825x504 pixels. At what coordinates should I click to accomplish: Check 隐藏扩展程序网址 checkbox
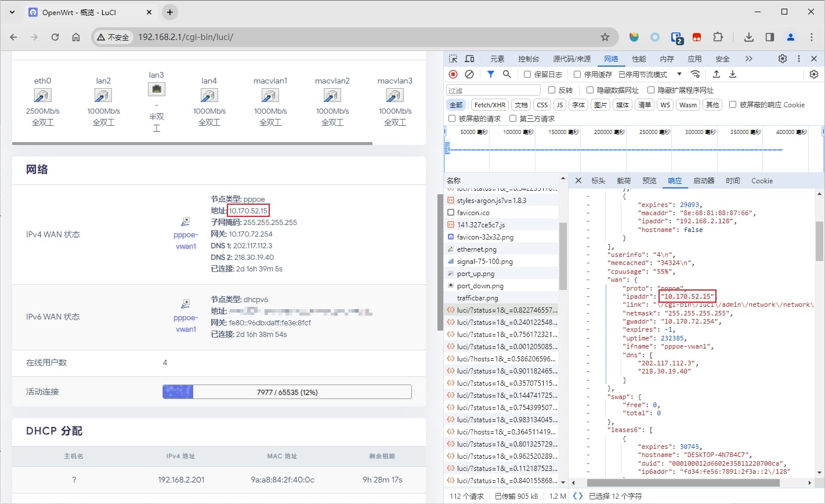click(651, 90)
